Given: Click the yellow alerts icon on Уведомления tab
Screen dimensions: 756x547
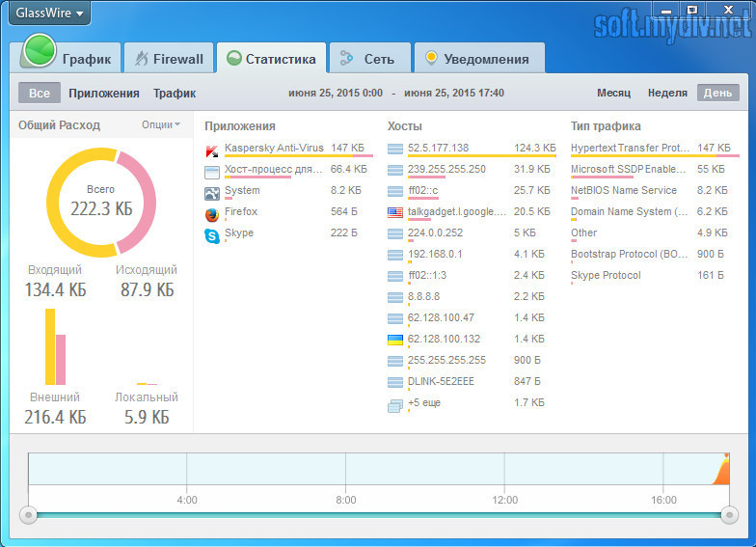Looking at the screenshot, I should [431, 58].
